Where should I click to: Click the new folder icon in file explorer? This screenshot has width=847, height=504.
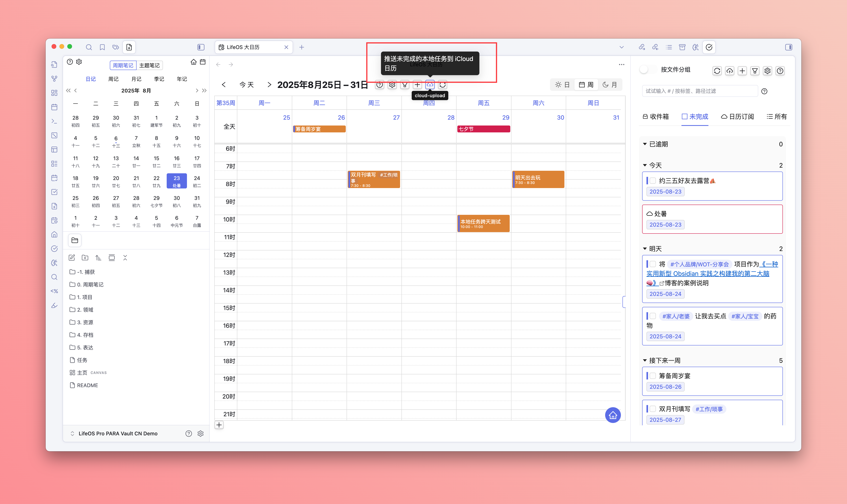[x=85, y=258]
